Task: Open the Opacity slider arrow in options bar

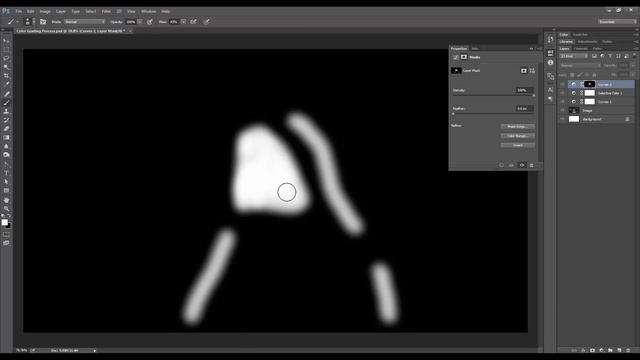Action: pyautogui.click(x=140, y=22)
